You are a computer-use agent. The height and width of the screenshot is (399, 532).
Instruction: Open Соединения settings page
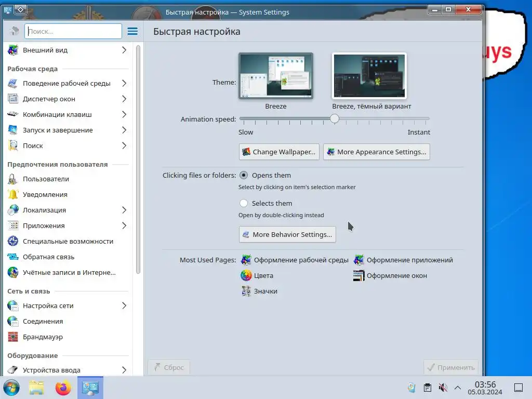pyautogui.click(x=67, y=321)
